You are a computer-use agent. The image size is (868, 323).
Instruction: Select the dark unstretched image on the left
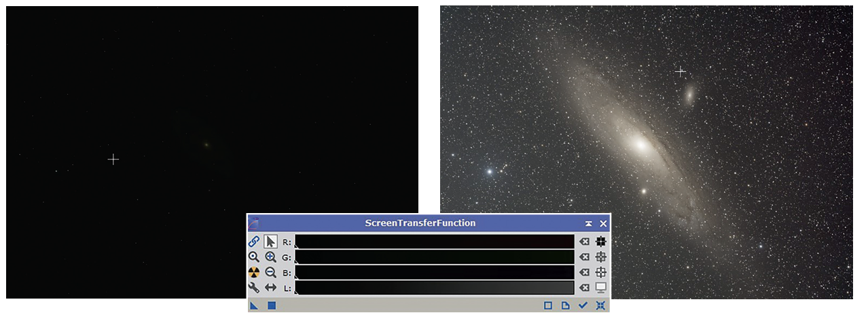[212, 152]
